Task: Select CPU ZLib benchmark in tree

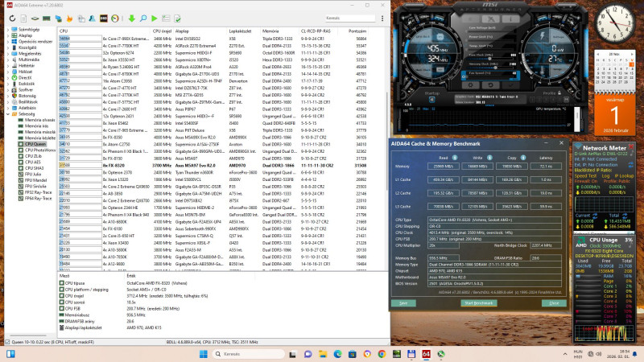Action: pyautogui.click(x=33, y=156)
